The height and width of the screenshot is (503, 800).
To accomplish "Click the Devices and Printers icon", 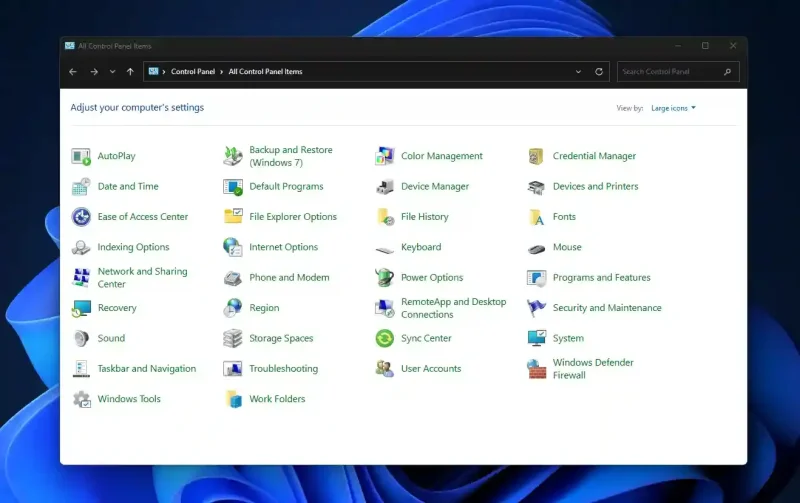I will coord(536,187).
